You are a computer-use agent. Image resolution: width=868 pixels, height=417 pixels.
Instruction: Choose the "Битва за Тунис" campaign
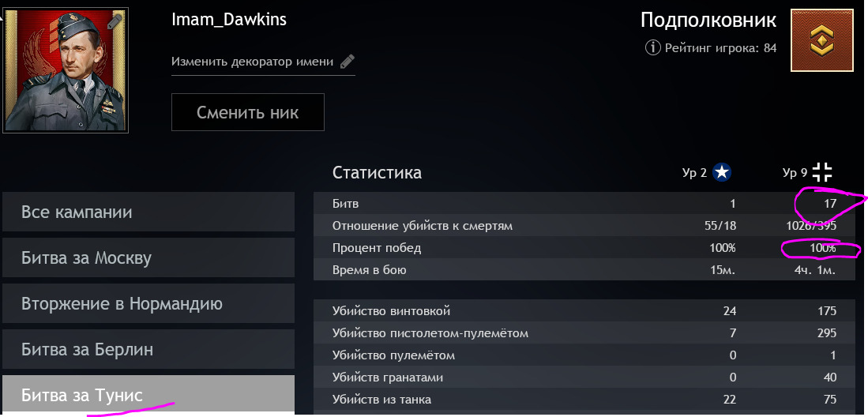click(x=148, y=395)
